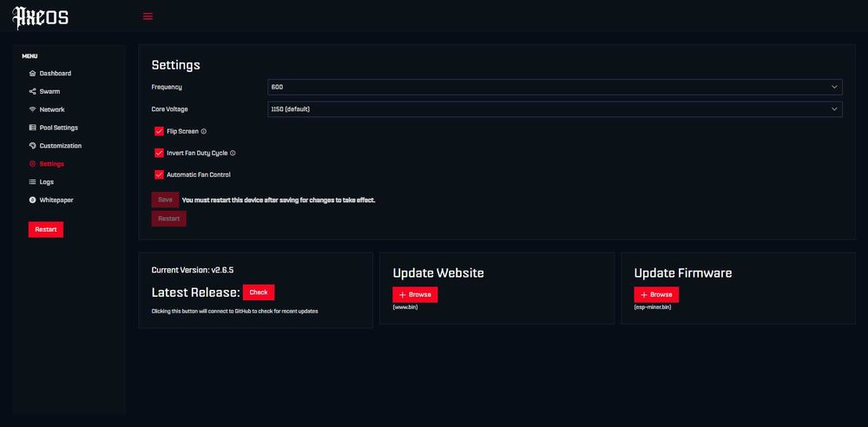Click the Settings gear icon in sidebar
Viewport: 868px width, 427px height.
pyautogui.click(x=32, y=164)
